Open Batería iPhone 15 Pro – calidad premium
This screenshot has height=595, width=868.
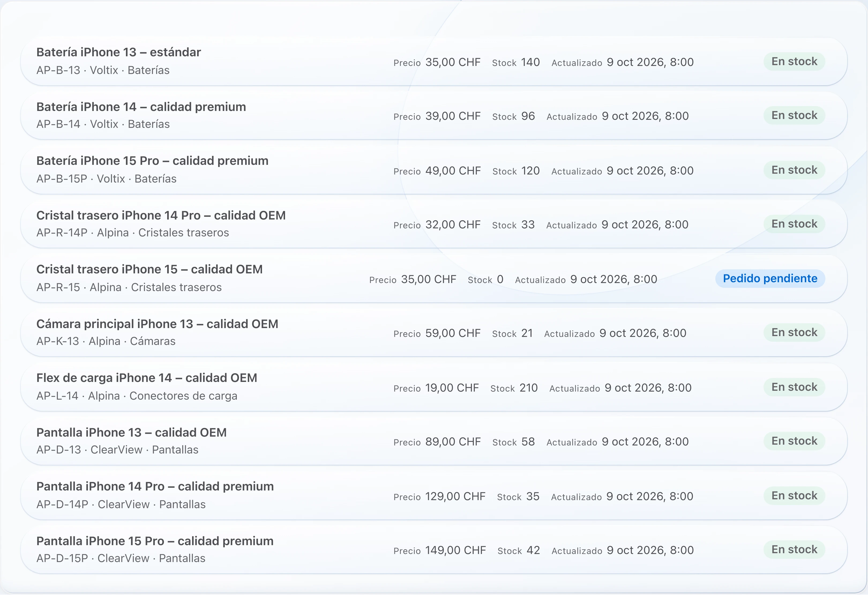[x=434, y=170]
